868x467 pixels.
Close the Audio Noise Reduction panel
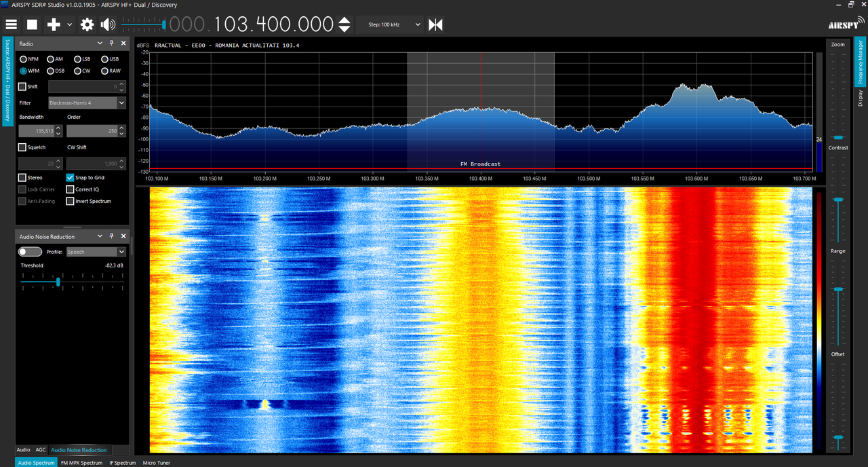pos(123,236)
